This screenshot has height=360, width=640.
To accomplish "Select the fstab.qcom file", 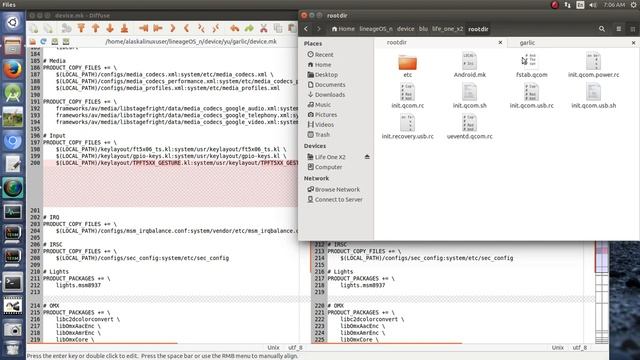I will 531,65.
